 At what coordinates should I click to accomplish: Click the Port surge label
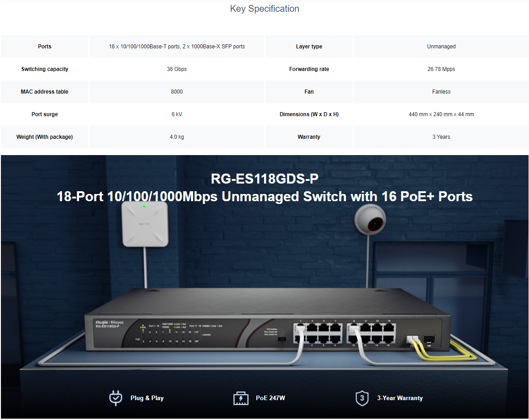click(x=44, y=114)
